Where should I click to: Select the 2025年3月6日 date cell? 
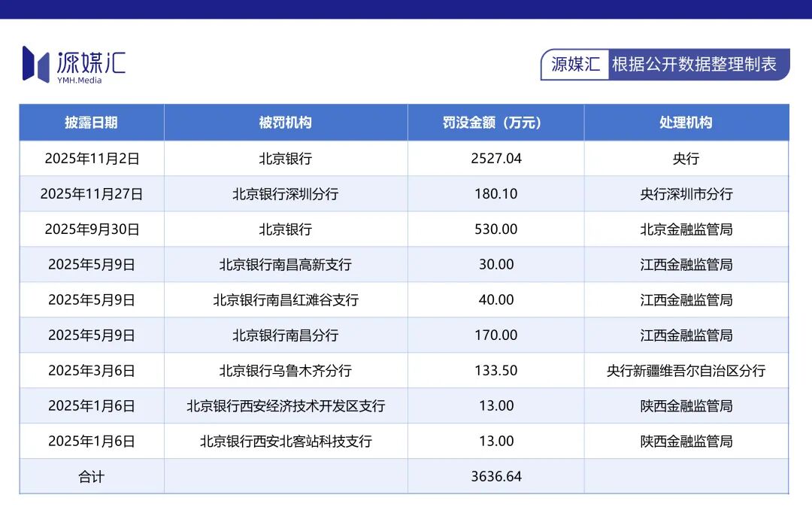(x=91, y=370)
